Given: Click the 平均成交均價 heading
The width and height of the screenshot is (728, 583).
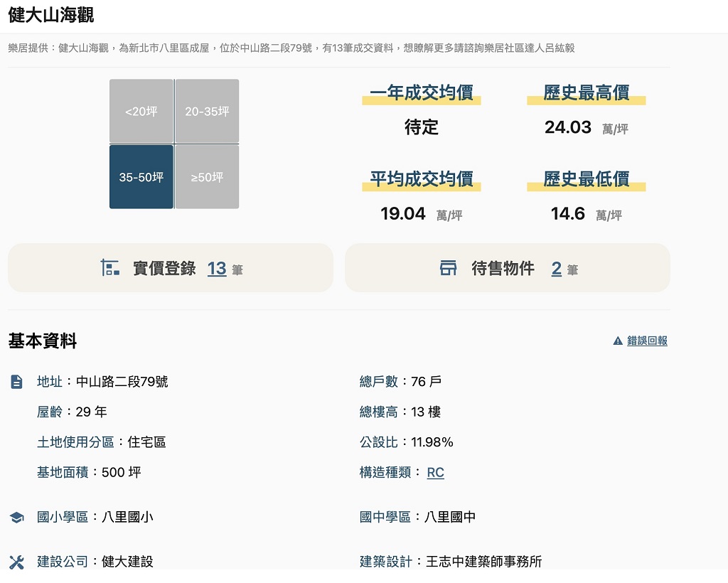Looking at the screenshot, I should [421, 179].
